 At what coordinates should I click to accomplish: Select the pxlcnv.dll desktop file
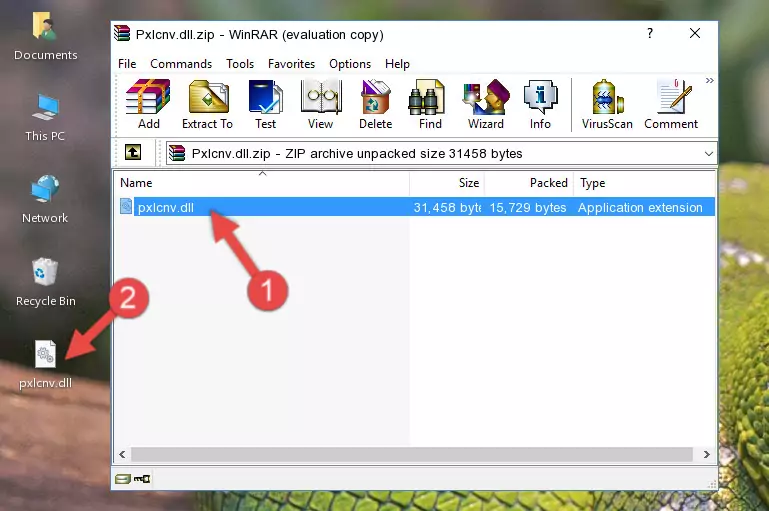tap(46, 364)
